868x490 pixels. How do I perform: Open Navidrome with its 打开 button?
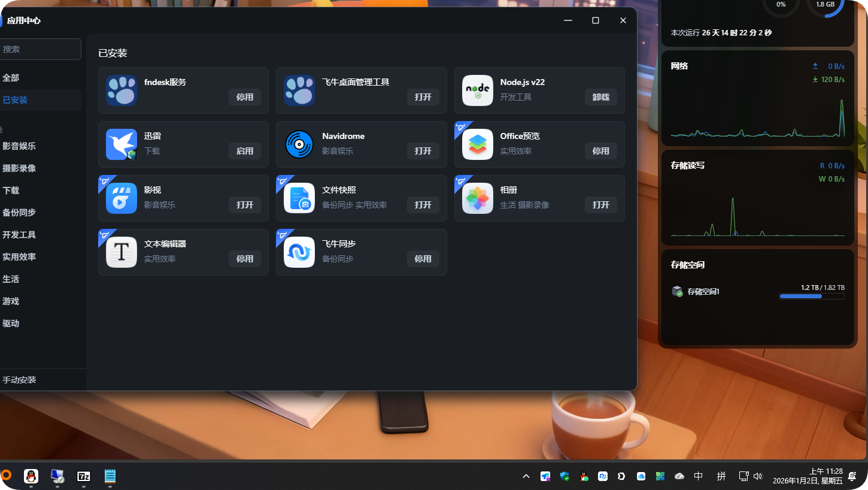tap(423, 151)
